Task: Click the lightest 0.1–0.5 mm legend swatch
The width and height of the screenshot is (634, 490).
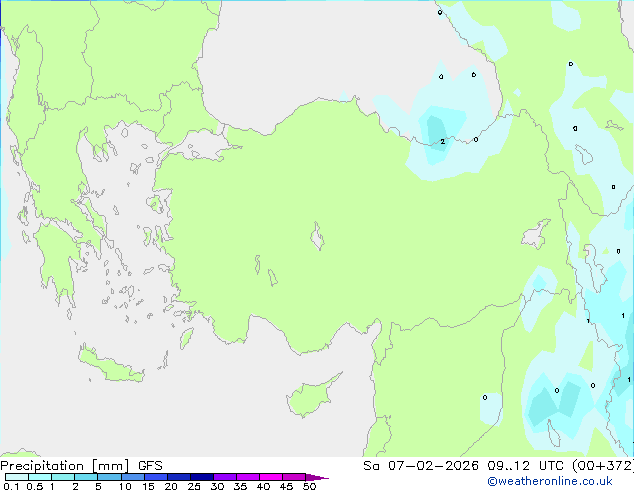Action: coord(17,477)
